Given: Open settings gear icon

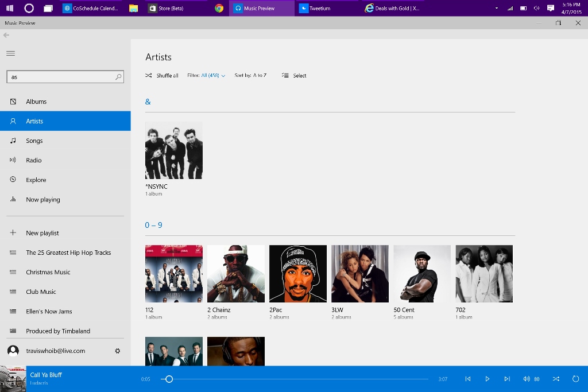Looking at the screenshot, I should click(117, 351).
